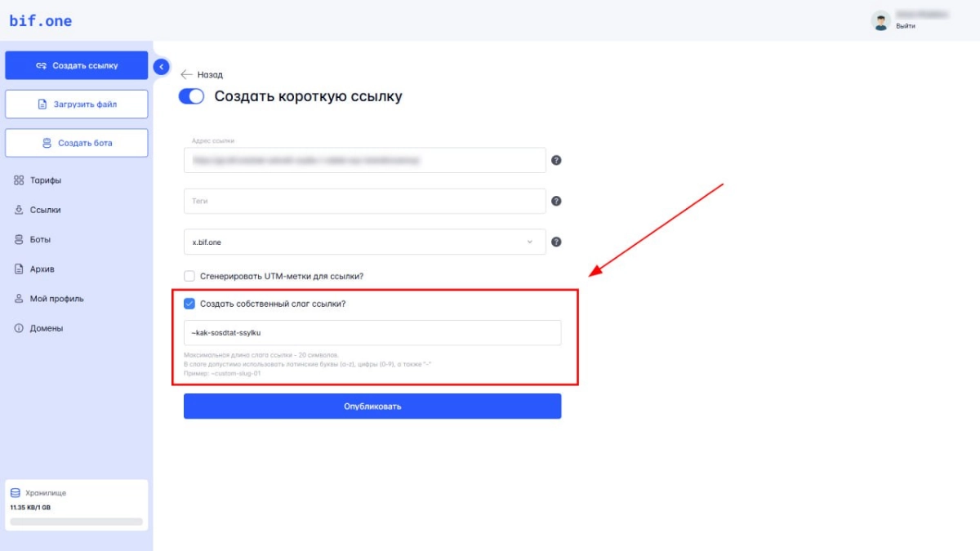This screenshot has width=980, height=551.
Task: Click the Домены info icon
Action: pos(19,328)
